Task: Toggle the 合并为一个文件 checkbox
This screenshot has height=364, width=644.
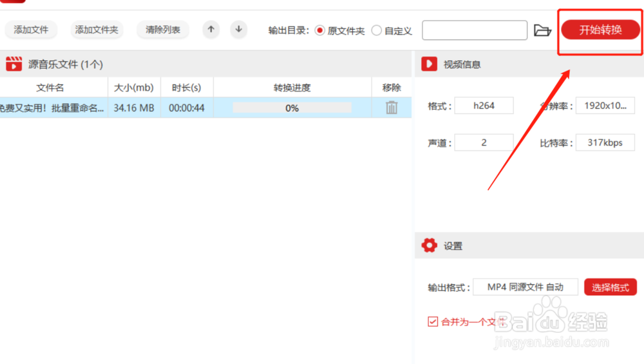Action: tap(433, 321)
